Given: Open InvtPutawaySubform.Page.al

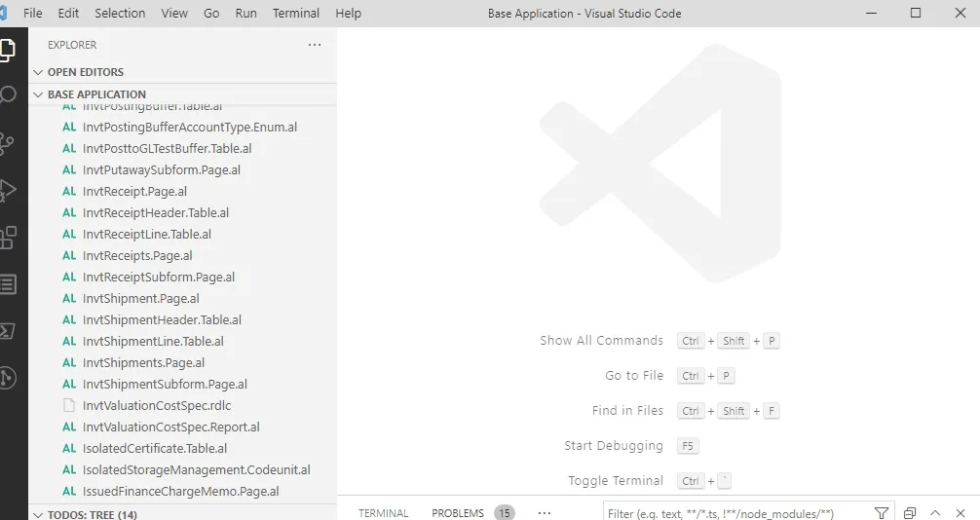Looking at the screenshot, I should click(x=162, y=170).
